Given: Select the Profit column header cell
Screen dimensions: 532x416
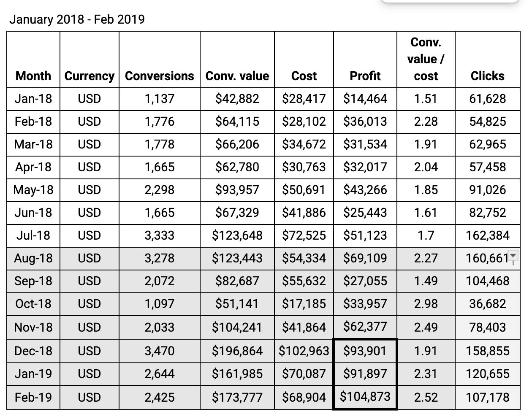Looking at the screenshot, I should point(365,76).
